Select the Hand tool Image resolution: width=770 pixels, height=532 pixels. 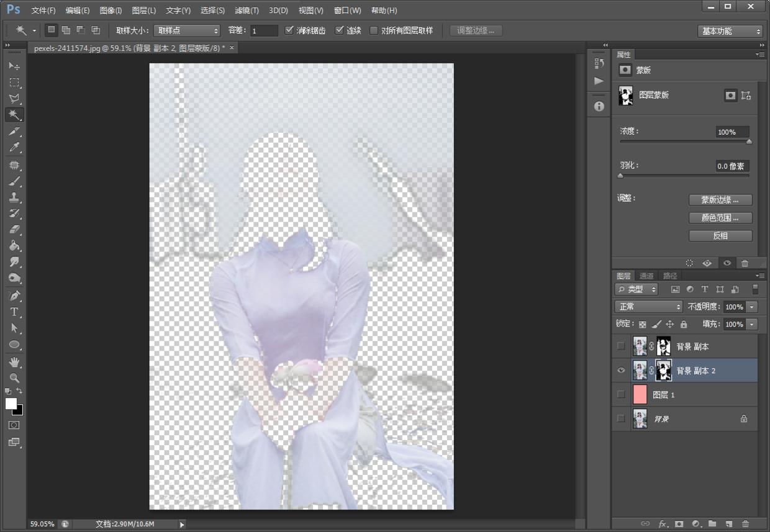14,361
